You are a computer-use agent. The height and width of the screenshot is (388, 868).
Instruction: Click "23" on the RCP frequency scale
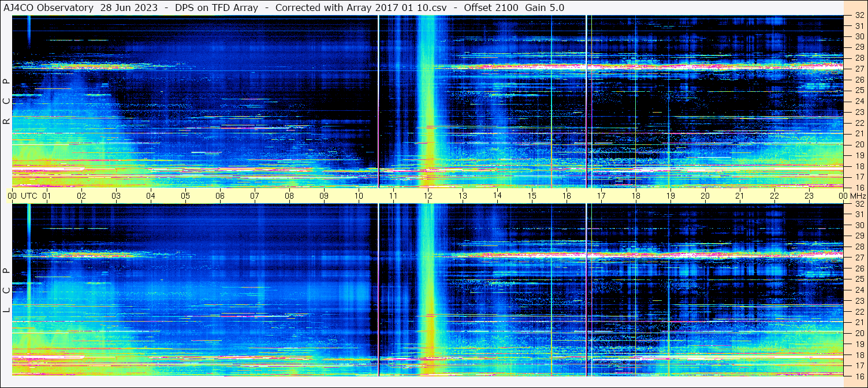tap(859, 112)
